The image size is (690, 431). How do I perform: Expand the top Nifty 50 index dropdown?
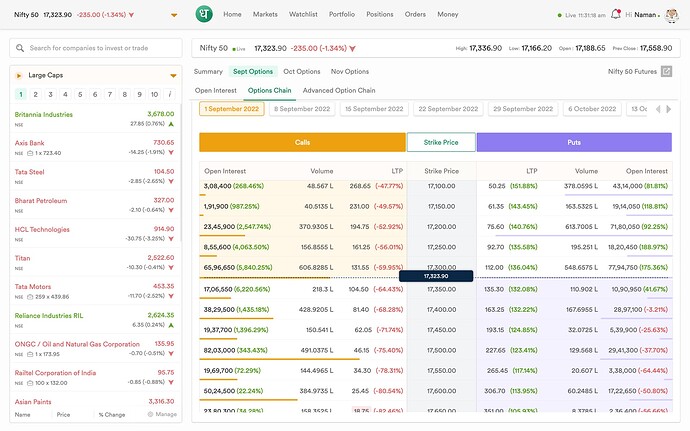point(174,15)
